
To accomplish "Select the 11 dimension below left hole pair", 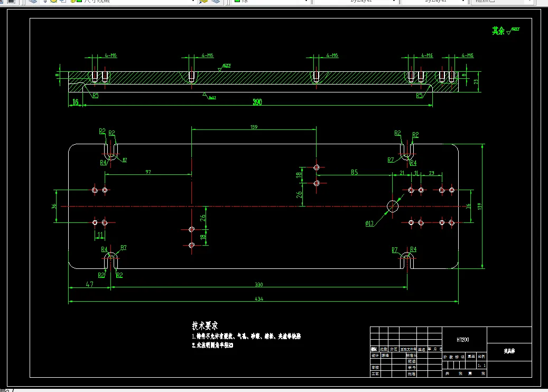I will (100, 235).
